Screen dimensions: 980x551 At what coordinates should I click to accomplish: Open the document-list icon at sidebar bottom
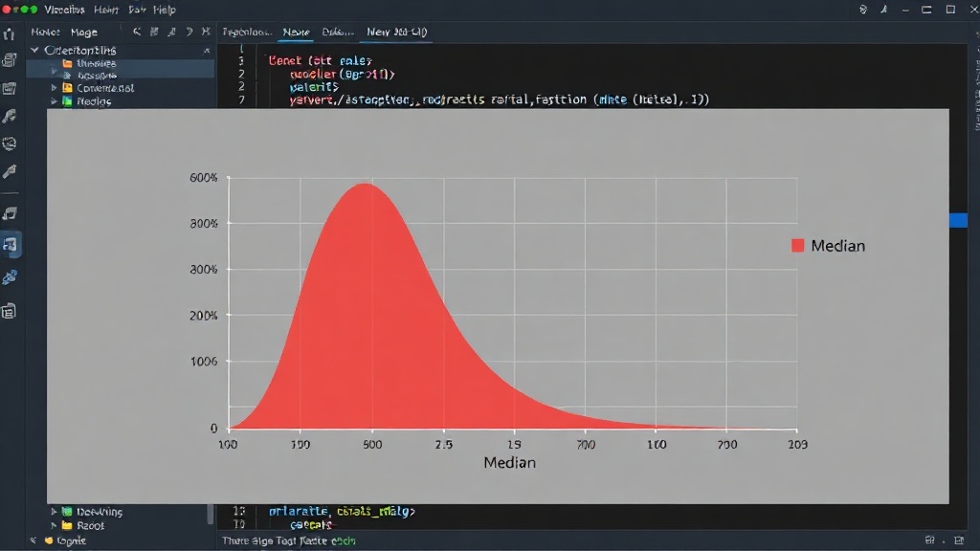10,311
